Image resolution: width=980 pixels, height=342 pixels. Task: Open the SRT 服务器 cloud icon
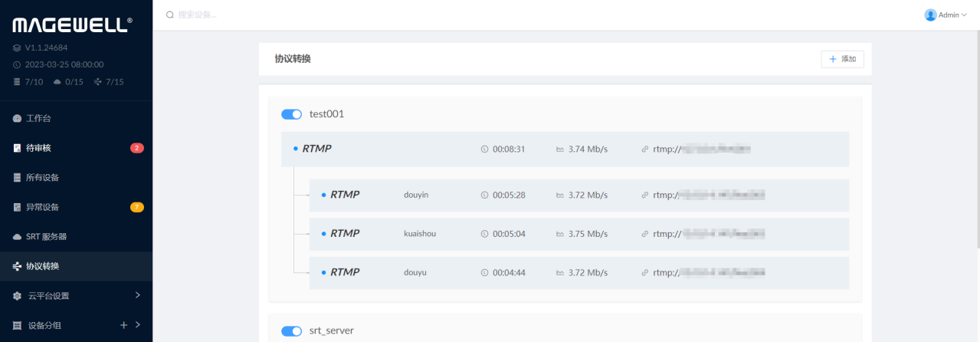click(18, 237)
